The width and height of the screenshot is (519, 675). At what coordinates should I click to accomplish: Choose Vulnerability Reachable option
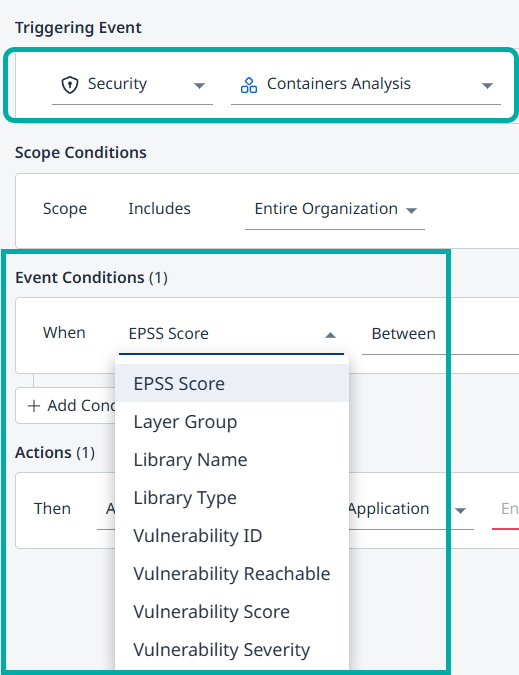pyautogui.click(x=232, y=573)
